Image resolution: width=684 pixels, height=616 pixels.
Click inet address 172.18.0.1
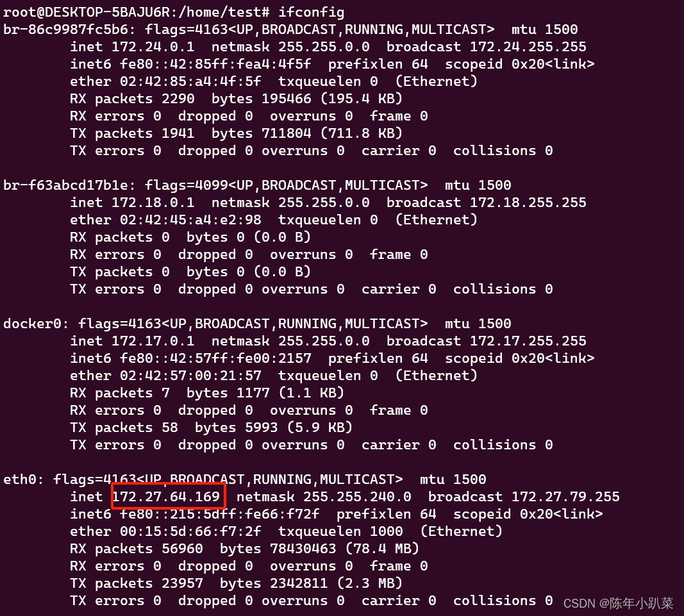click(x=153, y=203)
